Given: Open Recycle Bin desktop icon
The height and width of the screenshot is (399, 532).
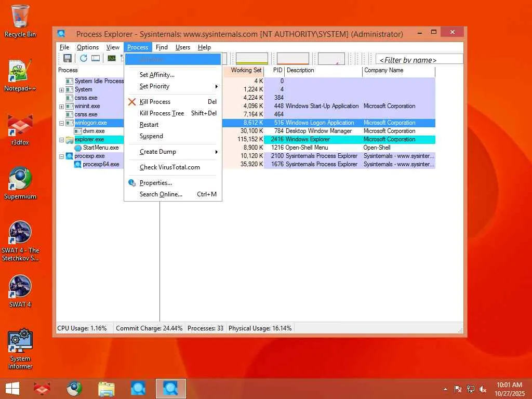Looking at the screenshot, I should [x=20, y=21].
